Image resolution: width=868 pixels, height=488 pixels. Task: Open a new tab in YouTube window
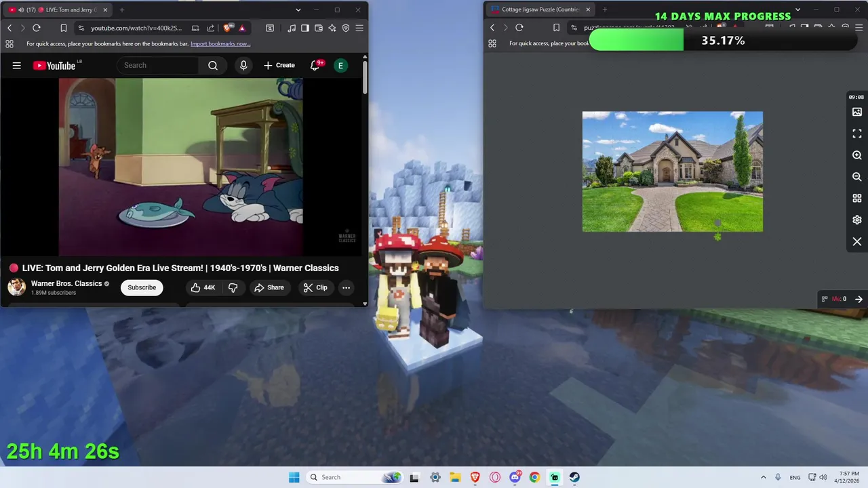coord(122,10)
